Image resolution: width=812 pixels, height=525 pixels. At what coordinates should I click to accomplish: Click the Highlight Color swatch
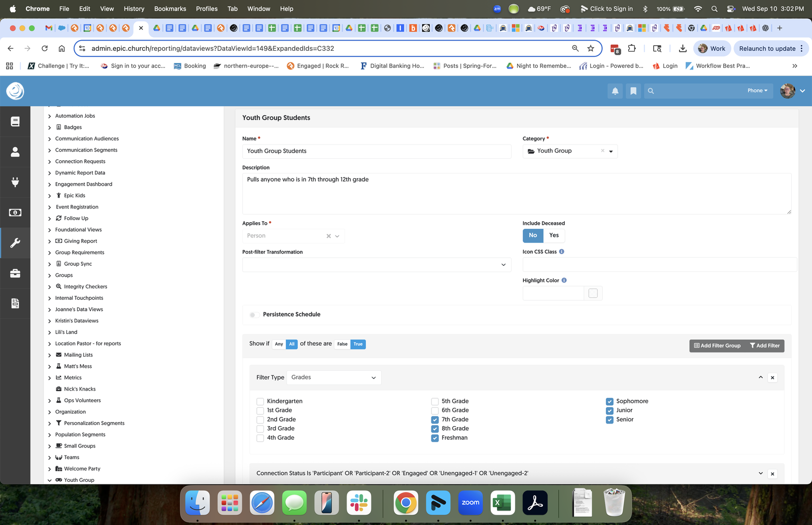593,293
